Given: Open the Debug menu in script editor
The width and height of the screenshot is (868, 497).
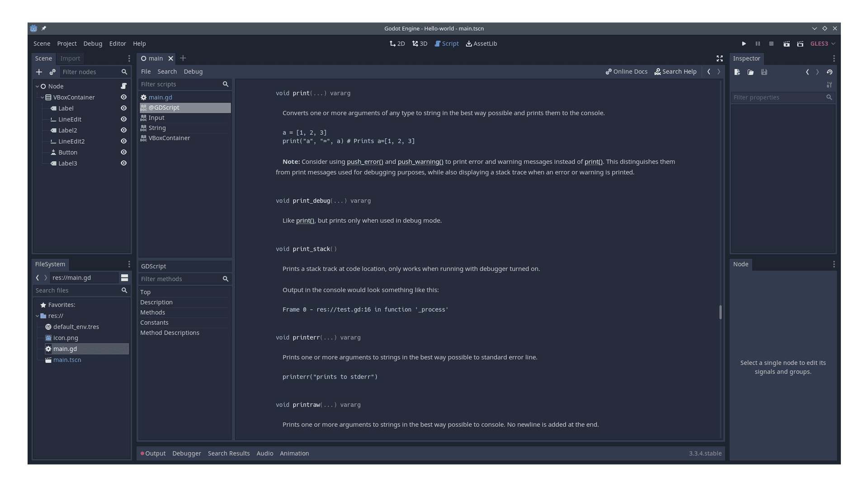Looking at the screenshot, I should (x=193, y=71).
